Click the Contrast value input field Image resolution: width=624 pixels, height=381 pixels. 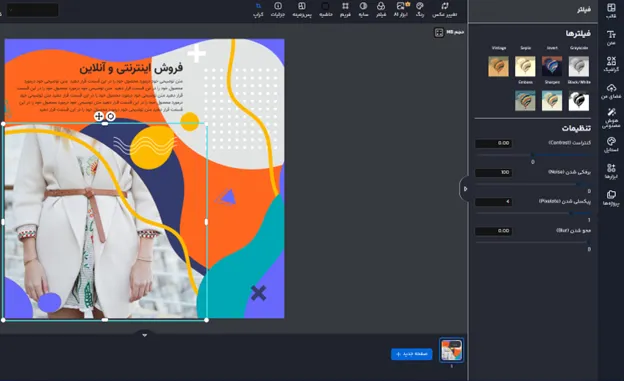tap(493, 143)
